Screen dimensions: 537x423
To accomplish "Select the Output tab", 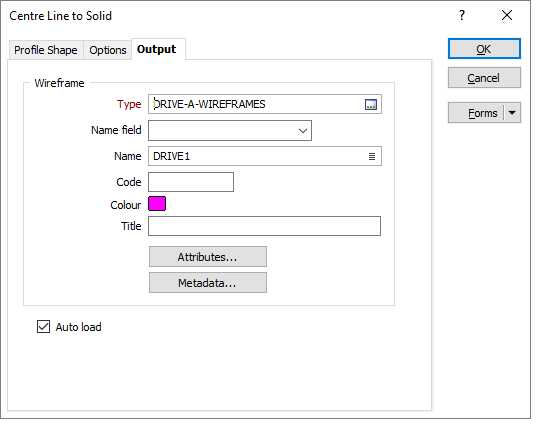I will (x=157, y=49).
